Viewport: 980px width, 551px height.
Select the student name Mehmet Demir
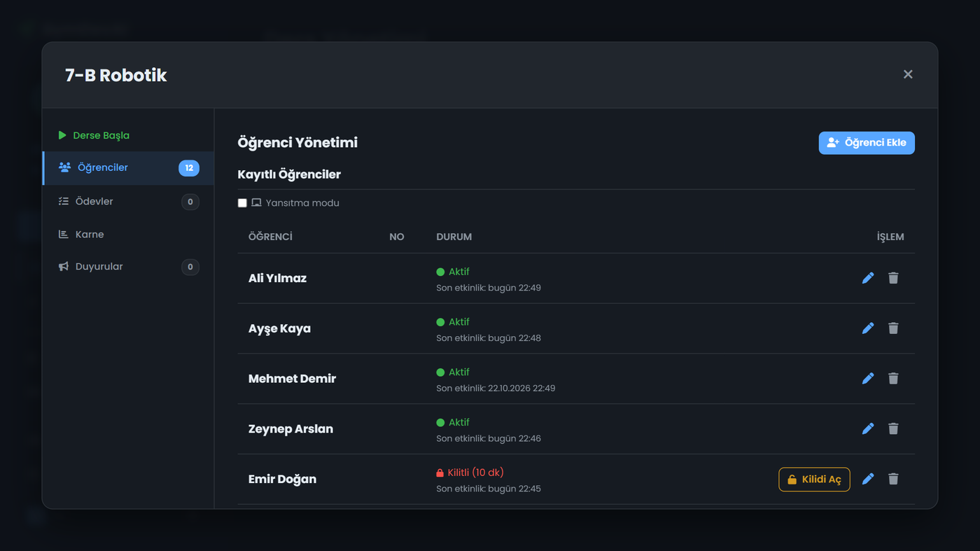[292, 379]
